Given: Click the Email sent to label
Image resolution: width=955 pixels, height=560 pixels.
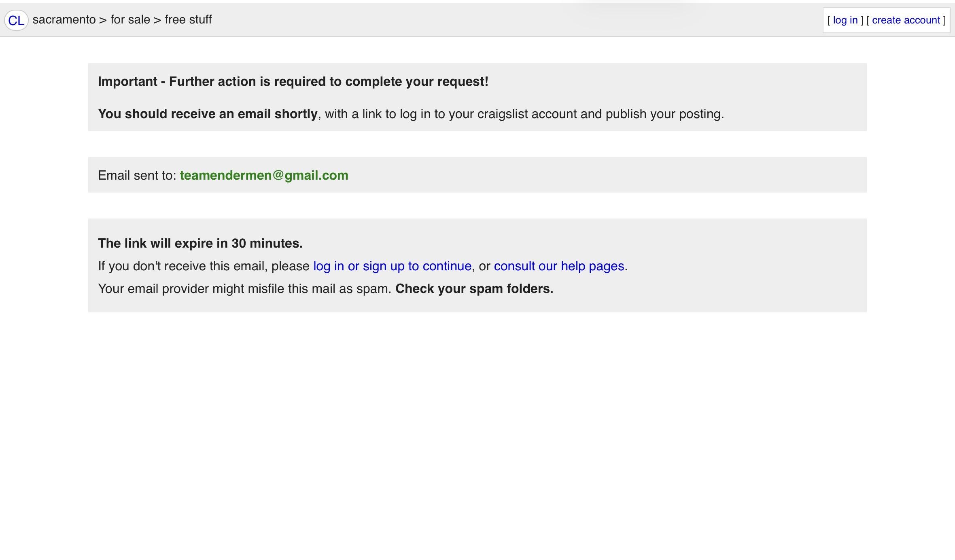Looking at the screenshot, I should click(137, 175).
